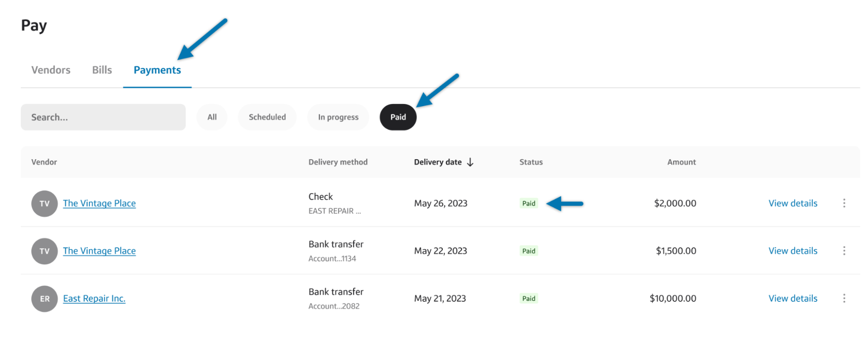
Task: Open the kebab menu for the $2,000 payment
Action: tap(844, 203)
